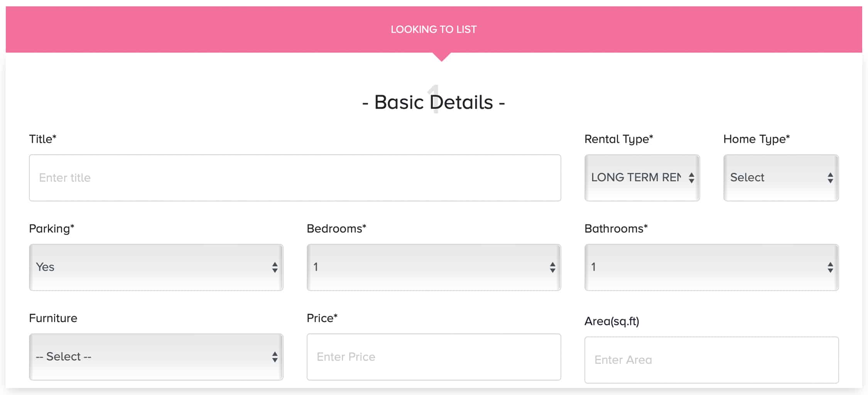Click the Price field label

tap(322, 318)
